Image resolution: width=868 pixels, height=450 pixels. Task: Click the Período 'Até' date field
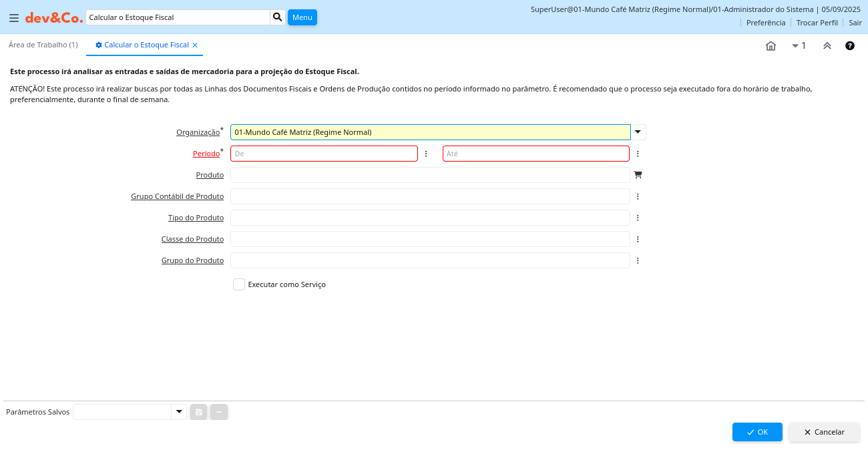[x=535, y=154]
